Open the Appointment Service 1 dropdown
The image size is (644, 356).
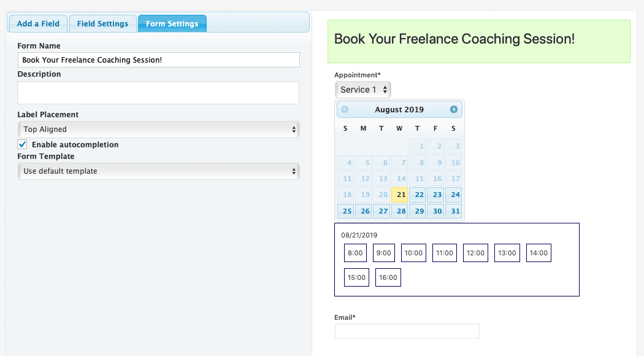pos(362,89)
